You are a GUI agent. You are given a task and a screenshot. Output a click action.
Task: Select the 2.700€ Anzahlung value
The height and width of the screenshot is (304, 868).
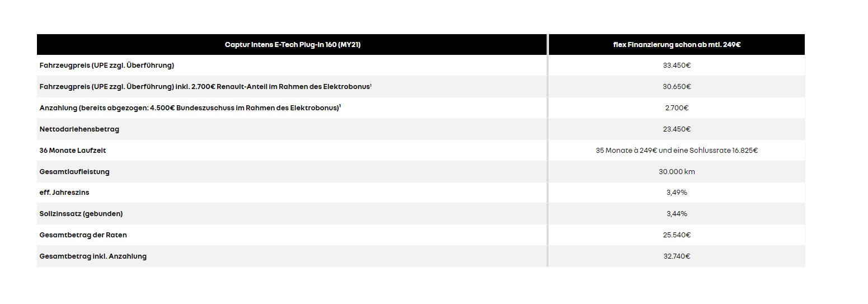677,108
